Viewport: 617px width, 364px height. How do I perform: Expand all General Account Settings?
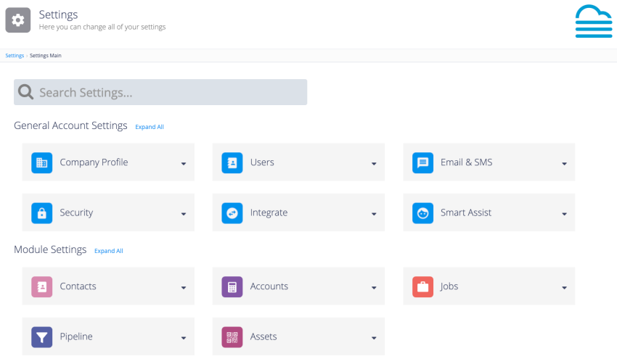click(x=150, y=127)
